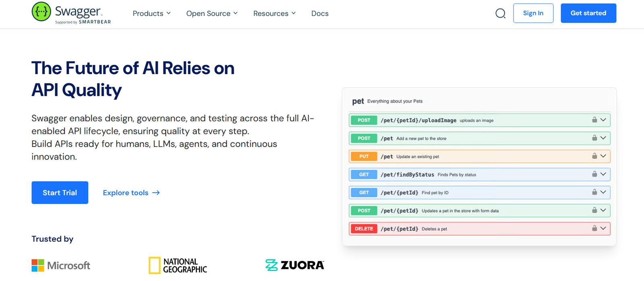
Task: Click the /pet/{petId}/uploadImage path text
Action: [x=419, y=120]
